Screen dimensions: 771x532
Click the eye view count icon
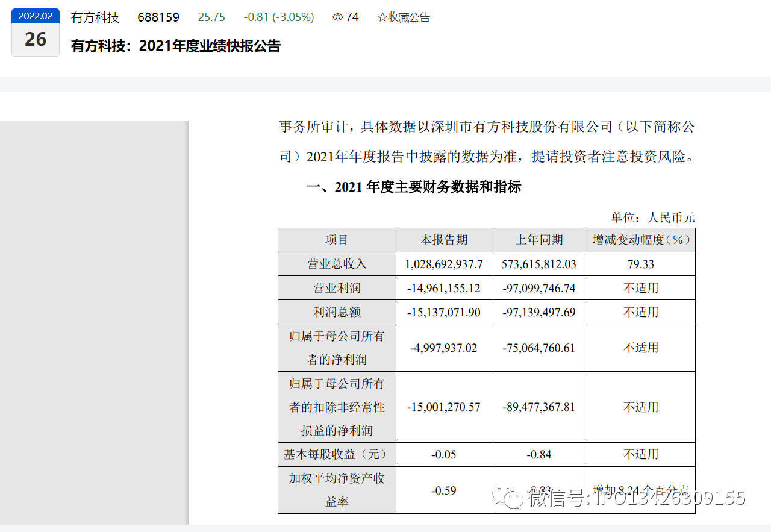(337, 17)
